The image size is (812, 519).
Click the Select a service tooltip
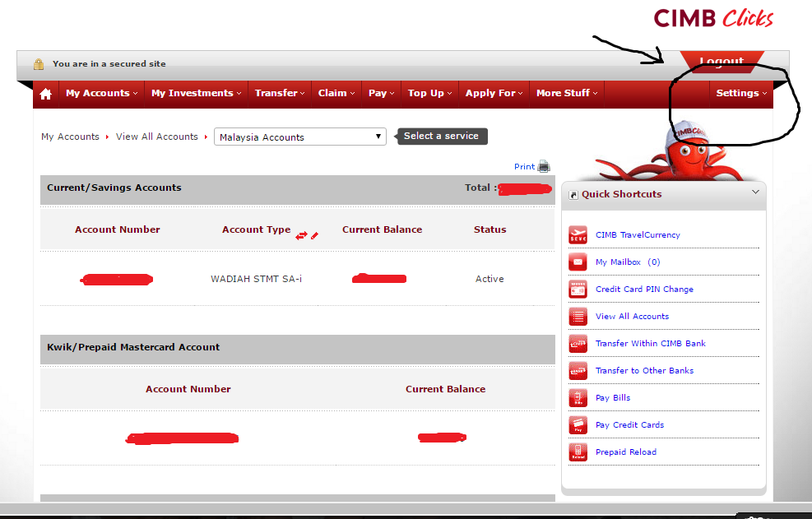(441, 137)
